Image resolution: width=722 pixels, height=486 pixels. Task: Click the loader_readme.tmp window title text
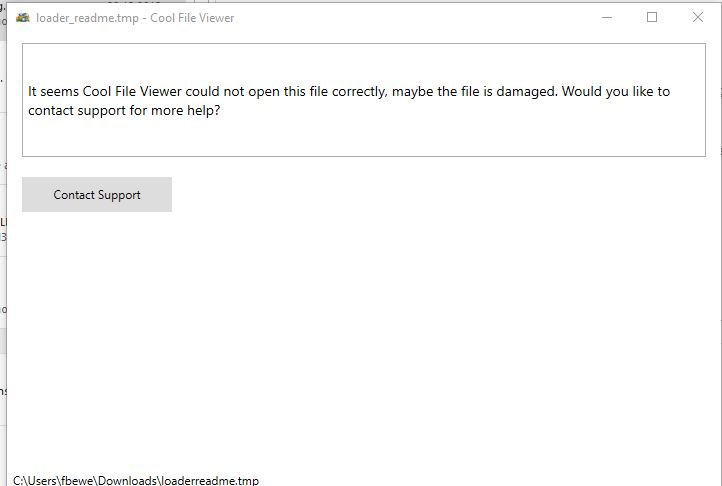coord(135,18)
